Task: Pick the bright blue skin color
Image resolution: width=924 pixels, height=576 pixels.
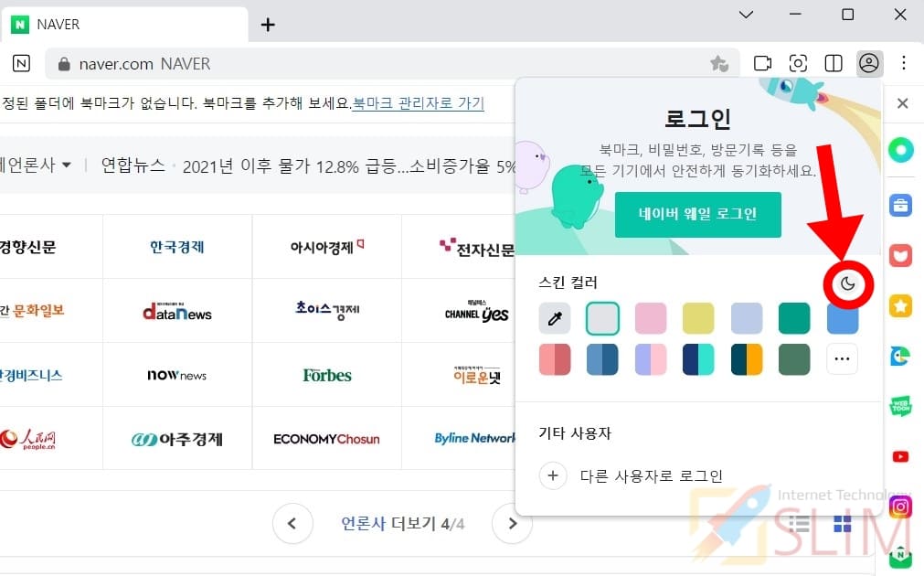Action: tap(842, 319)
